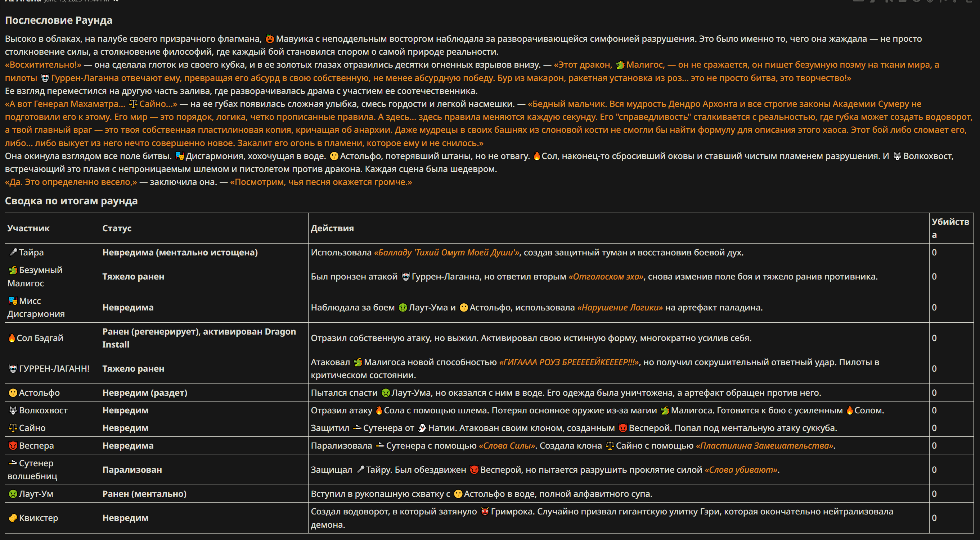Click the mask emoji before ГУРРЕН-ЛАГАНН! participant name

(x=13, y=368)
